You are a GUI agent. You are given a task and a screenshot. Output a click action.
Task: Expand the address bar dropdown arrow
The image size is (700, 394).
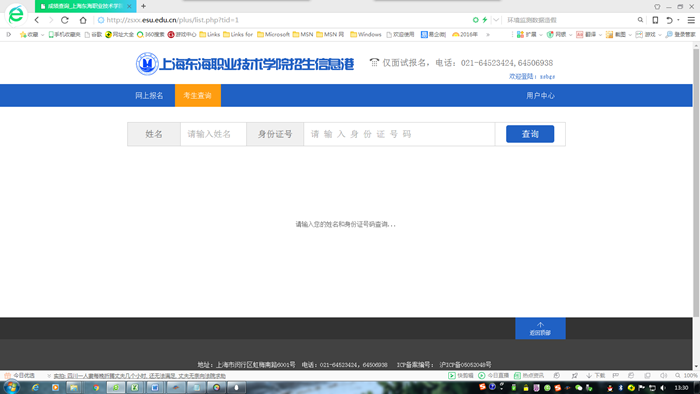click(496, 20)
